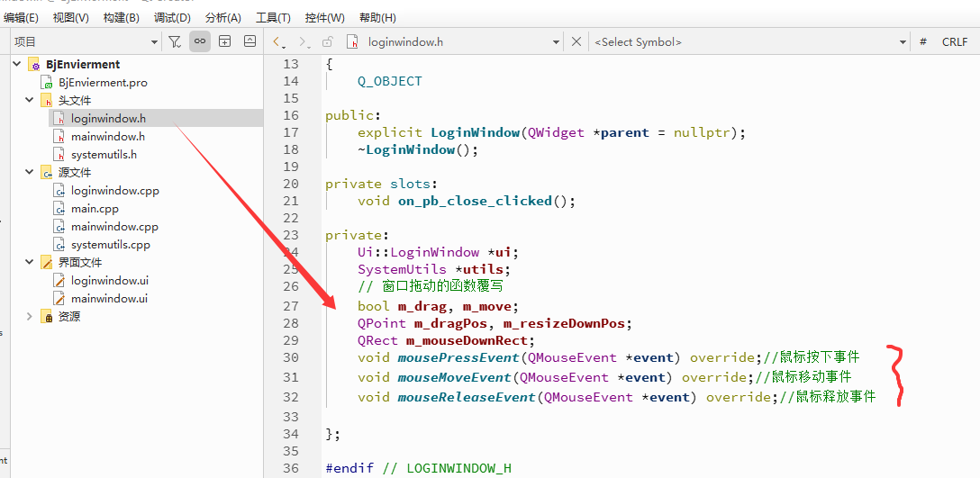Click the CRLF line ending selector
The width and height of the screenshot is (980, 478).
955,42
